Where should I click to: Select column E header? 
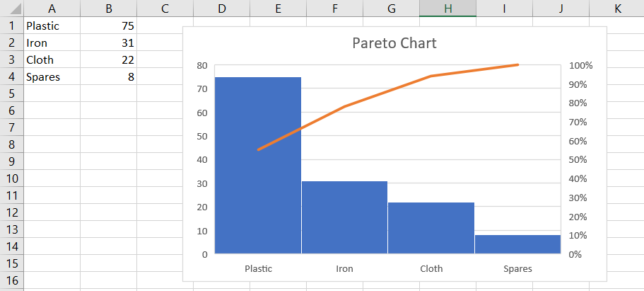278,8
